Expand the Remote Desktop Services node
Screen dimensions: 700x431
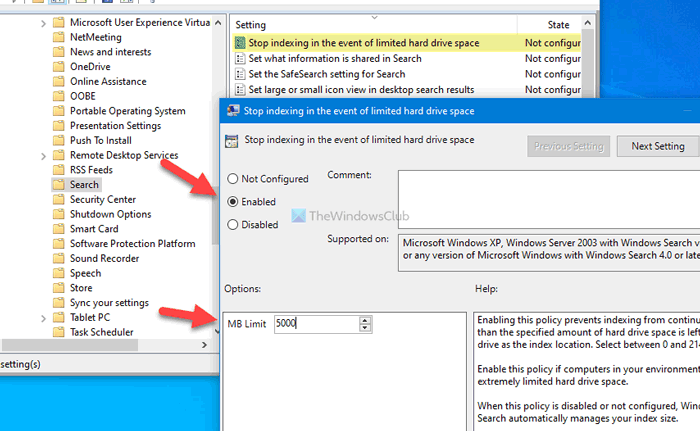pos(43,156)
